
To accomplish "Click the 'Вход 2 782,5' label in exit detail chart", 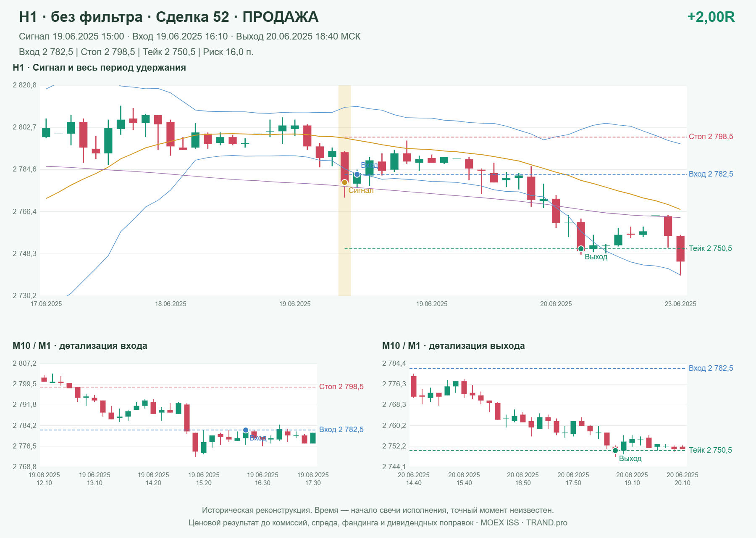I will [x=711, y=368].
